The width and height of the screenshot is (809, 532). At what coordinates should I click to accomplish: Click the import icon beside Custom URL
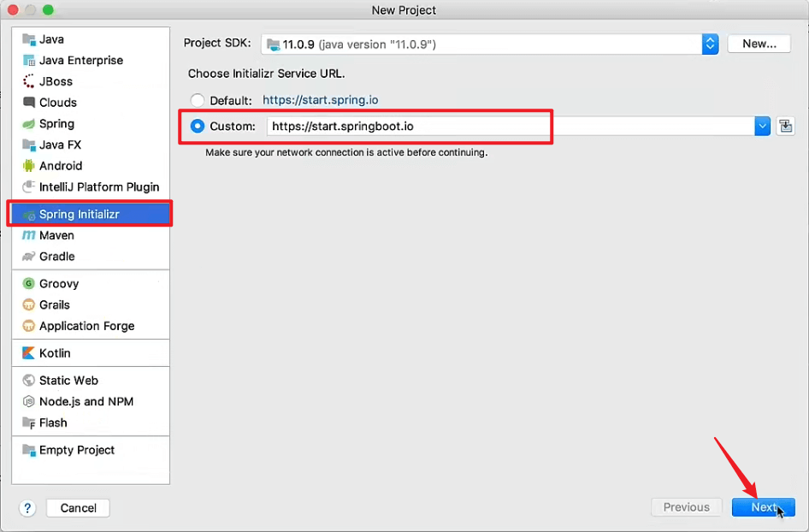[786, 126]
